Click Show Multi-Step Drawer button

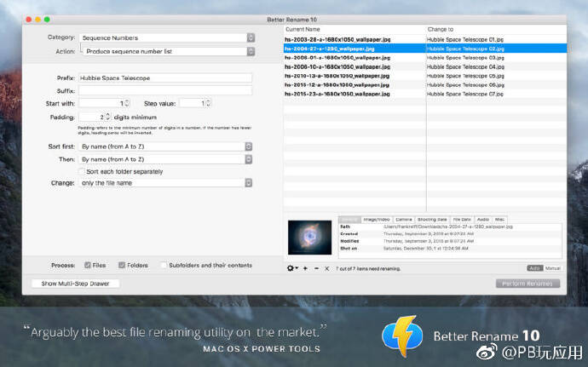tap(75, 284)
